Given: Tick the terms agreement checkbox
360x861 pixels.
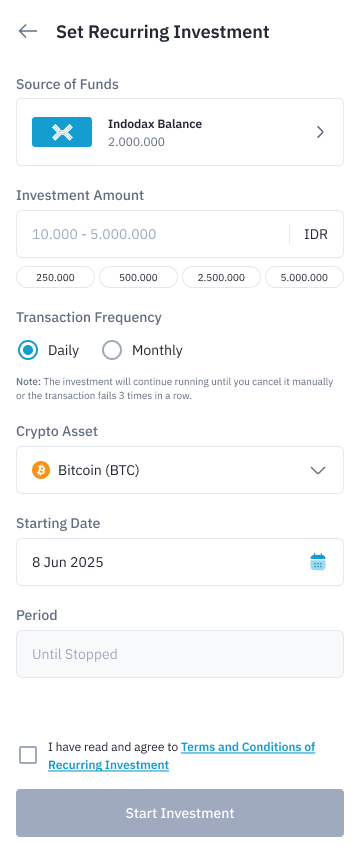Looking at the screenshot, I should (x=28, y=755).
